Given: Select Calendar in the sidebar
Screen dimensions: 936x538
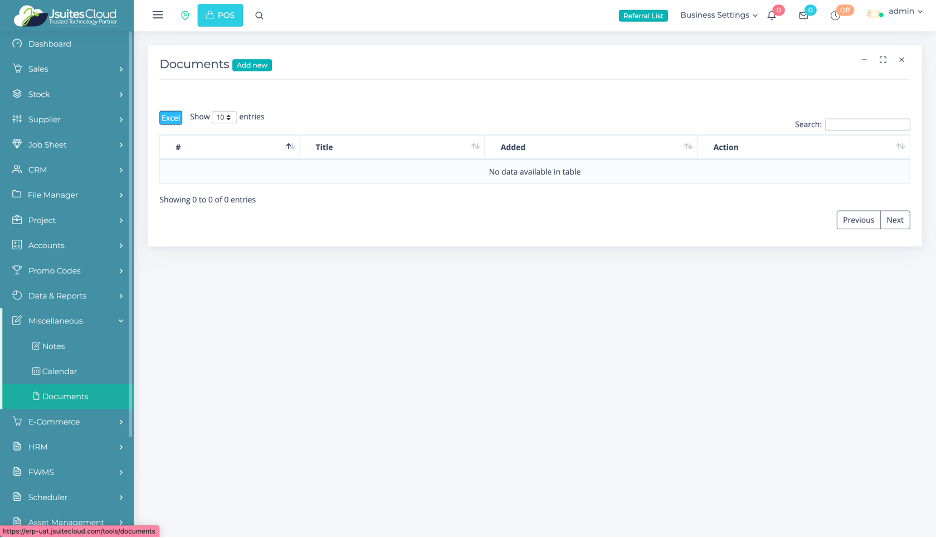Looking at the screenshot, I should [x=59, y=371].
